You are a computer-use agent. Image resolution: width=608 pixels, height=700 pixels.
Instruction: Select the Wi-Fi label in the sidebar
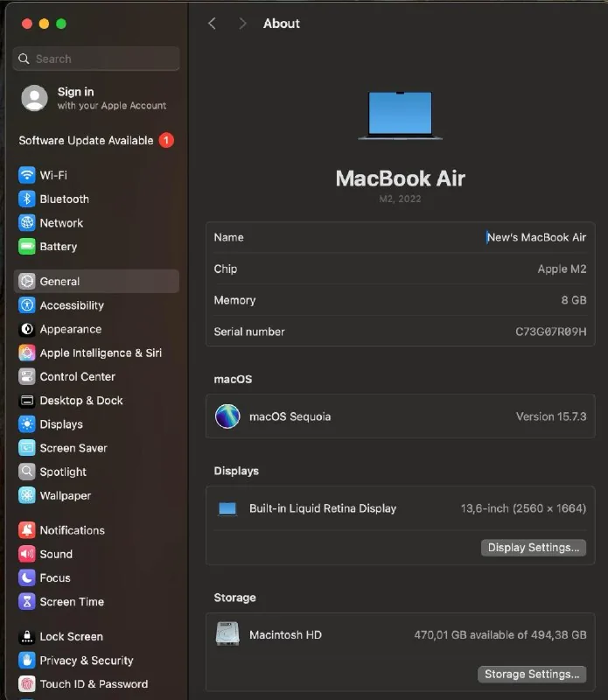click(53, 175)
